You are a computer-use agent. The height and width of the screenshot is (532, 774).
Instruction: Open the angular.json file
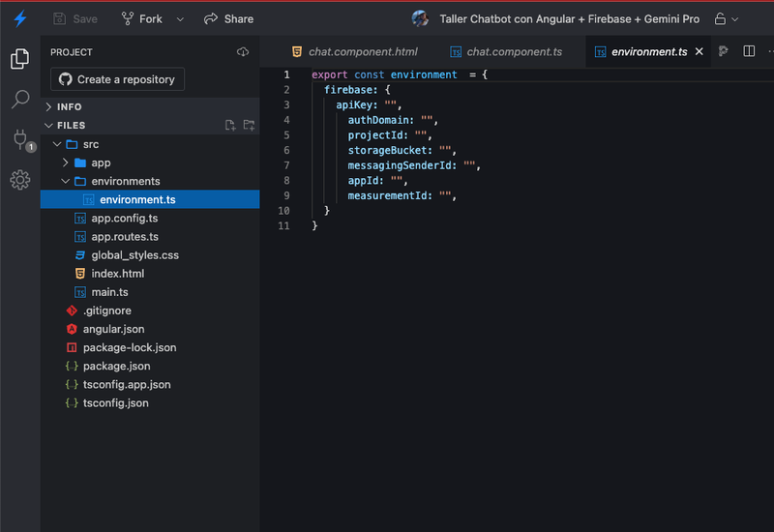click(113, 329)
